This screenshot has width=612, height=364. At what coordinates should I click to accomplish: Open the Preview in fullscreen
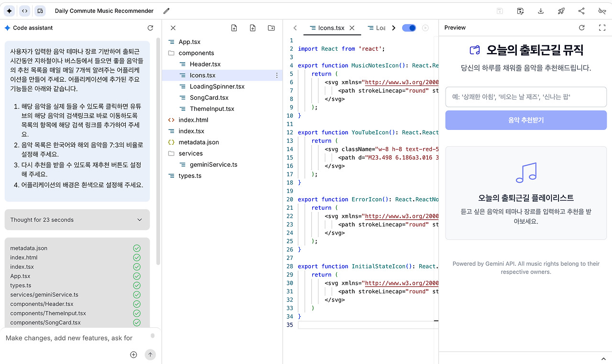click(602, 28)
